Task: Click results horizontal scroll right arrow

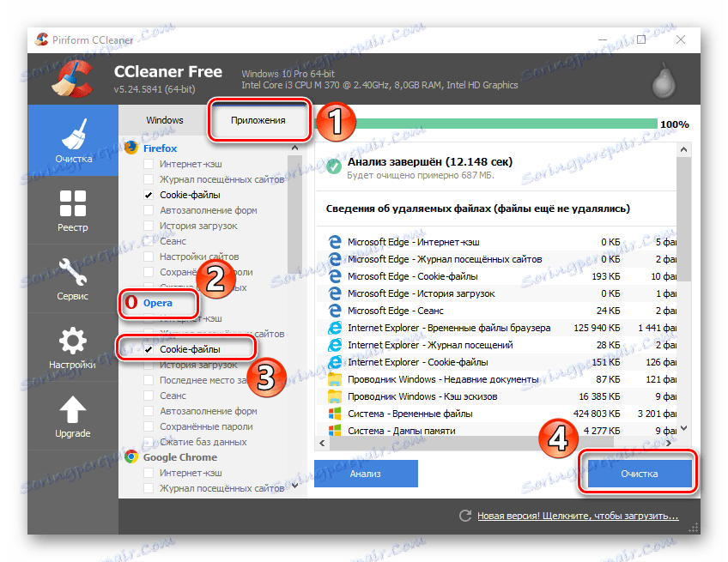Action: 669,443
